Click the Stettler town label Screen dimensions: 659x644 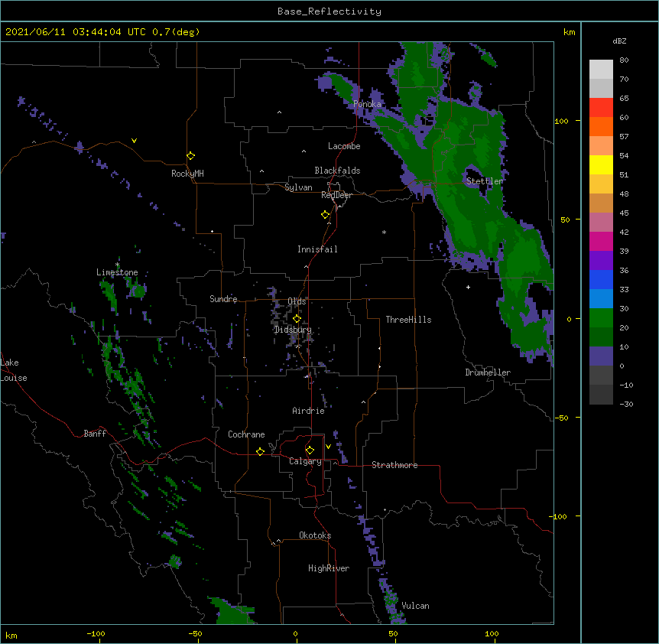485,181
